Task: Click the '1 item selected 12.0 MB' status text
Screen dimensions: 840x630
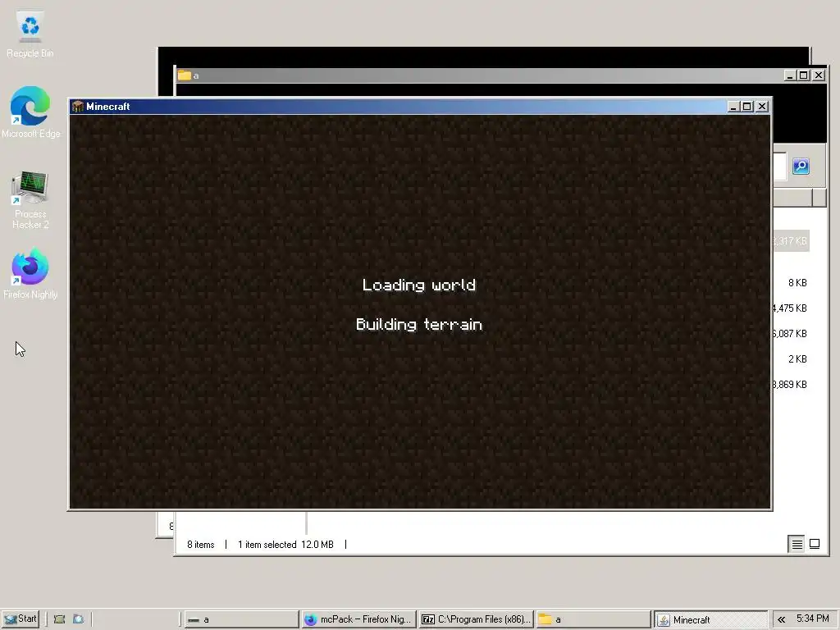Action: [x=285, y=545]
